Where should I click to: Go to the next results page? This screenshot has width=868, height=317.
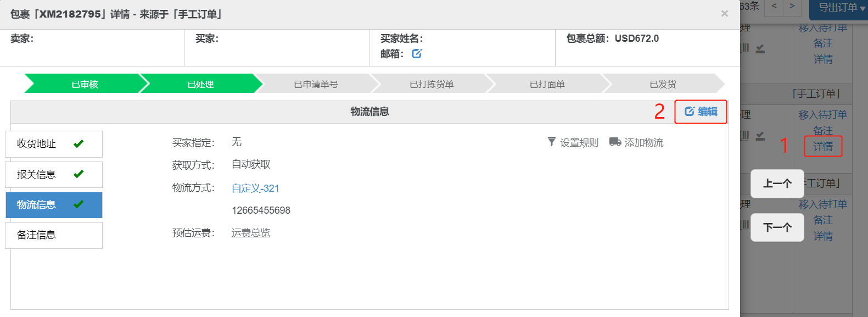792,7
